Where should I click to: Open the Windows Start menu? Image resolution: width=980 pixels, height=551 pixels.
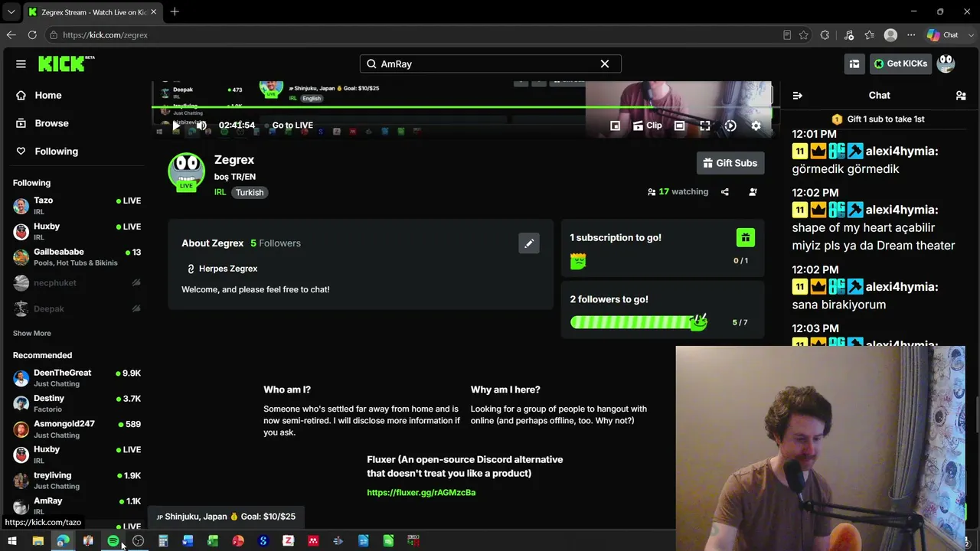click(x=12, y=541)
